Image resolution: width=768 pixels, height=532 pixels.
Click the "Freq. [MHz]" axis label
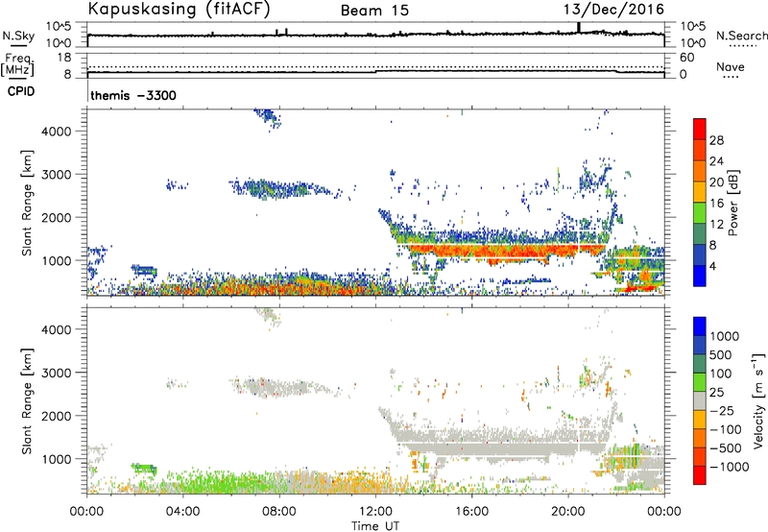click(17, 64)
